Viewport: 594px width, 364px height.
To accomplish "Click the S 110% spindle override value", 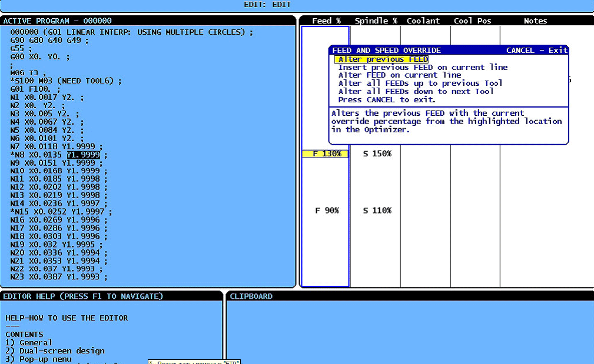I will coord(377,211).
